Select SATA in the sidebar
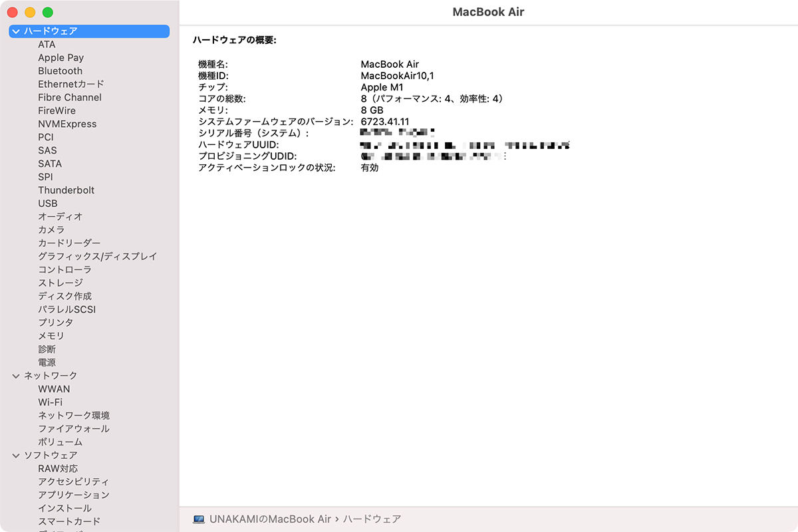 click(x=50, y=164)
